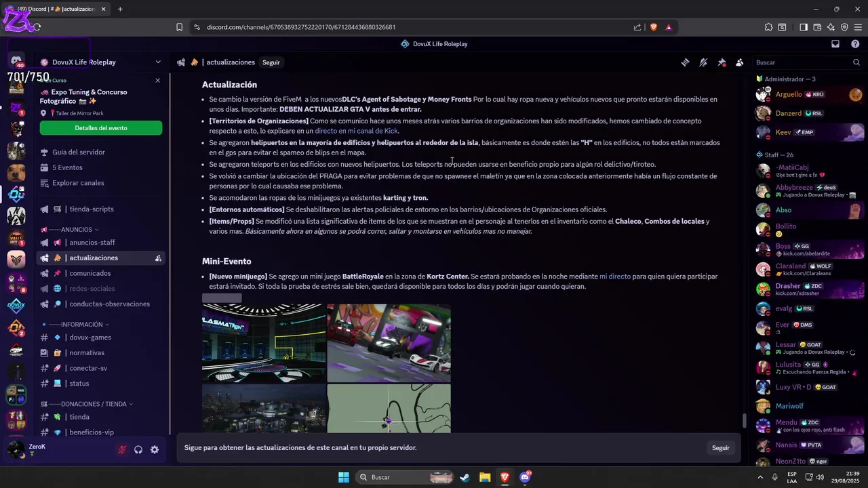
Task: Open member Mariwolf profile
Action: click(808, 406)
